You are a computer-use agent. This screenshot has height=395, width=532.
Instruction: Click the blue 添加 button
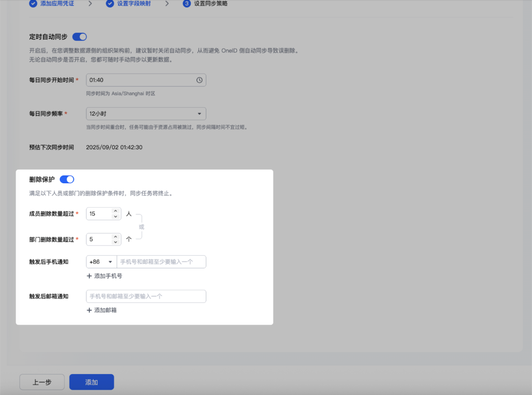click(x=92, y=382)
